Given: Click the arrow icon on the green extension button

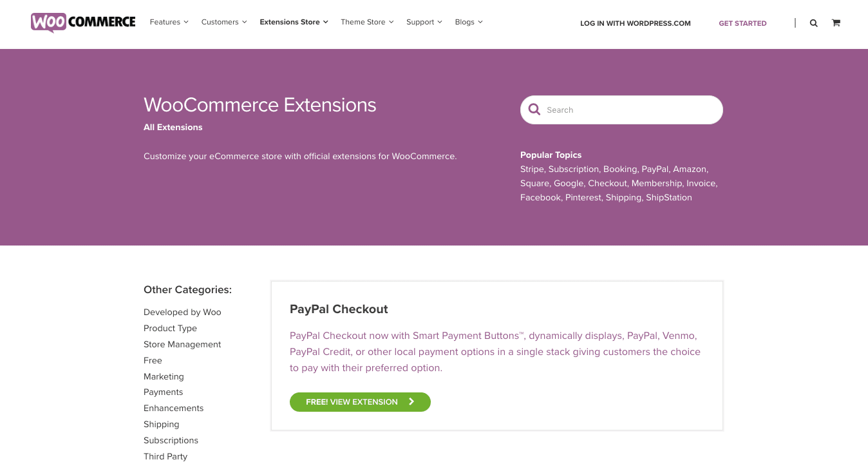Looking at the screenshot, I should pos(411,401).
